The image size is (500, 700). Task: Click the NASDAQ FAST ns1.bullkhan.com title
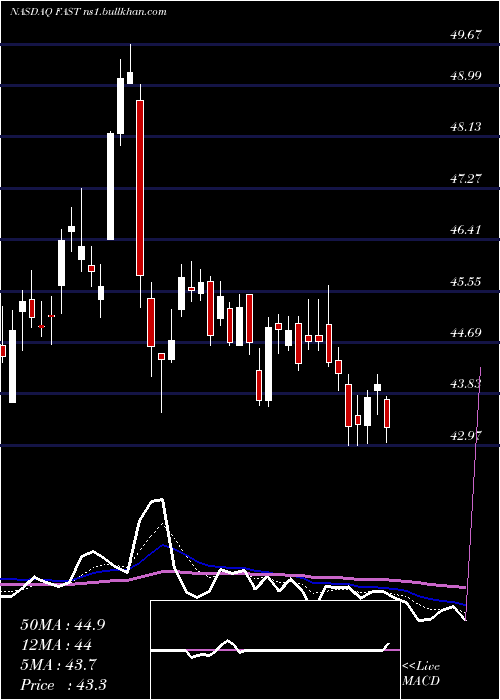(x=88, y=12)
